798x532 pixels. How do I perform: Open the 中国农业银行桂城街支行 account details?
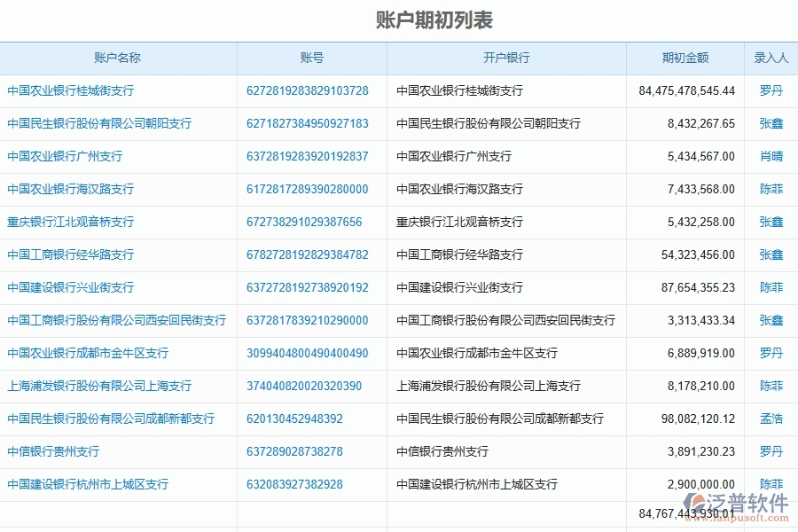pos(69,90)
